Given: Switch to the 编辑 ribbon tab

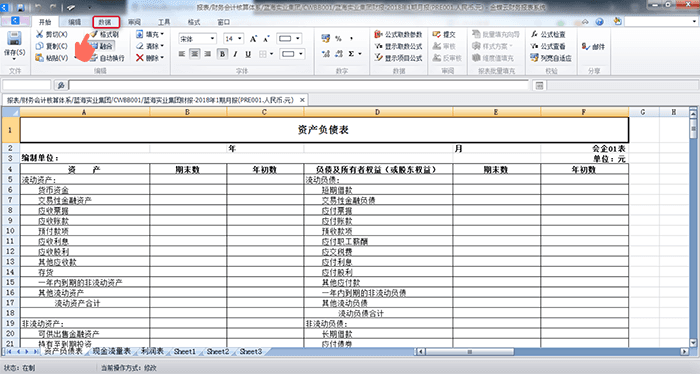Looking at the screenshot, I should tap(75, 22).
